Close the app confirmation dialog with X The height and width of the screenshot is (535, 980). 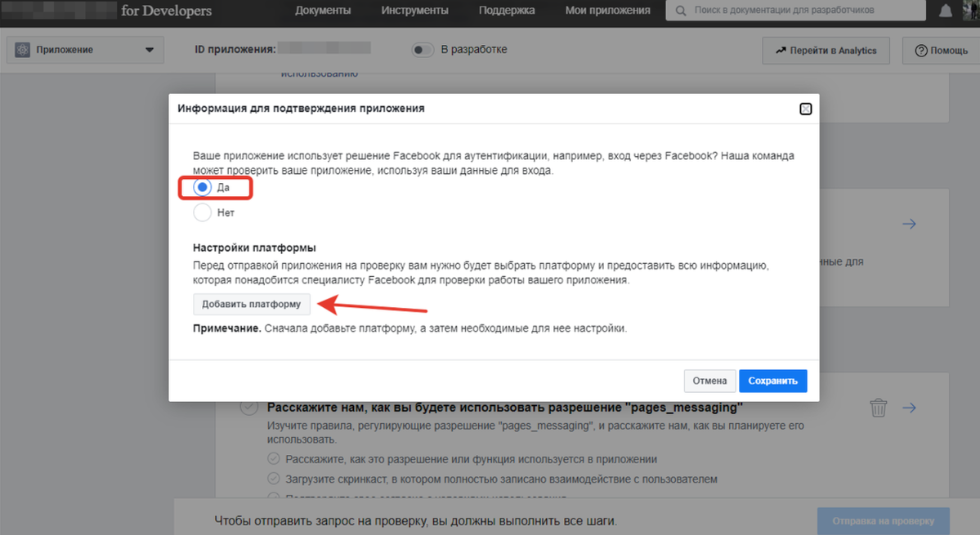click(x=805, y=109)
